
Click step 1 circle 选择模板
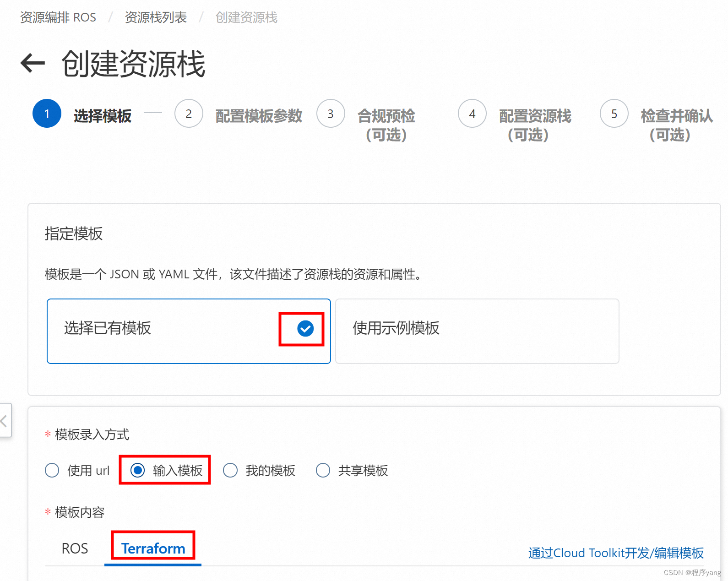click(47, 114)
